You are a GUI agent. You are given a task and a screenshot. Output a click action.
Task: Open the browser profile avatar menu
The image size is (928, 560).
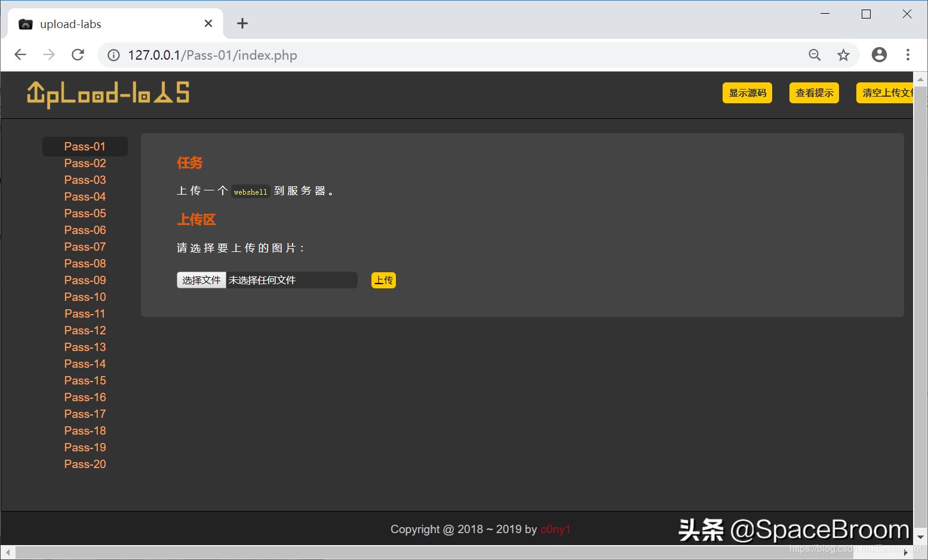pyautogui.click(x=879, y=54)
